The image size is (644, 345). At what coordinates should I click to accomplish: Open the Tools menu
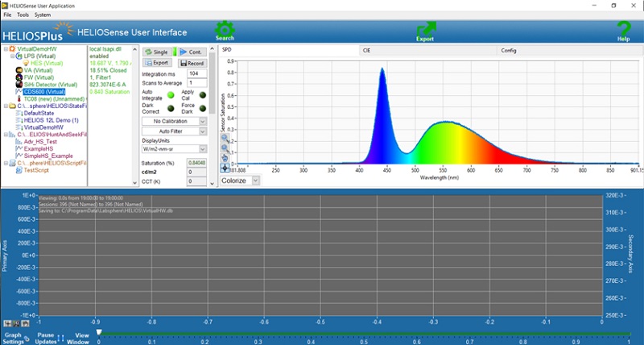click(23, 15)
